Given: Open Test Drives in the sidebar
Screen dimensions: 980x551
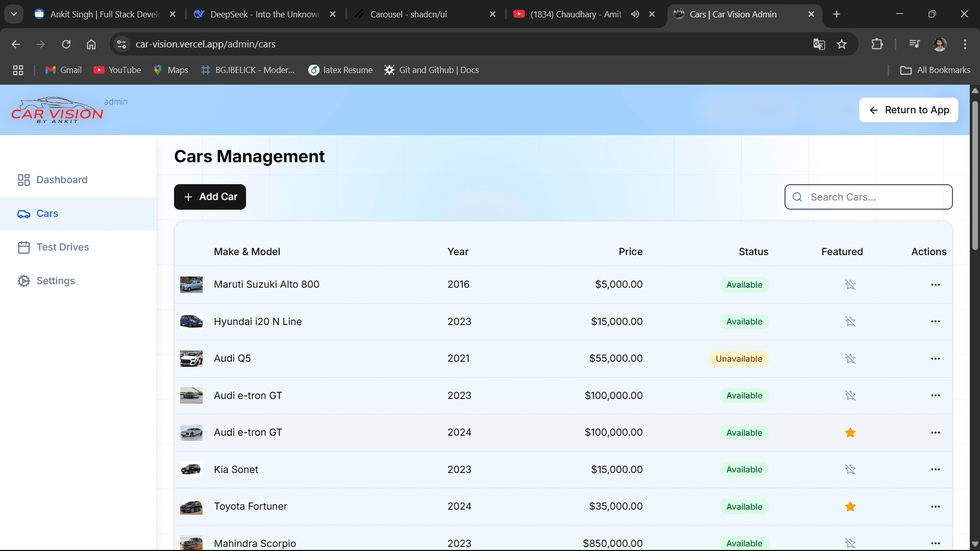Looking at the screenshot, I should (x=78, y=247).
